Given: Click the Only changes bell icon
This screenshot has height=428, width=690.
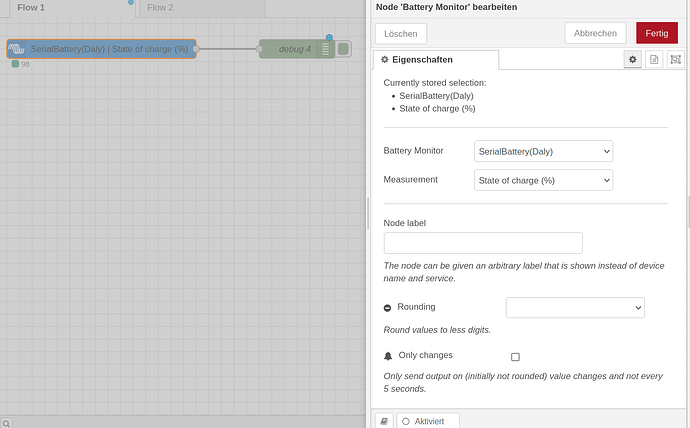Looking at the screenshot, I should [388, 356].
